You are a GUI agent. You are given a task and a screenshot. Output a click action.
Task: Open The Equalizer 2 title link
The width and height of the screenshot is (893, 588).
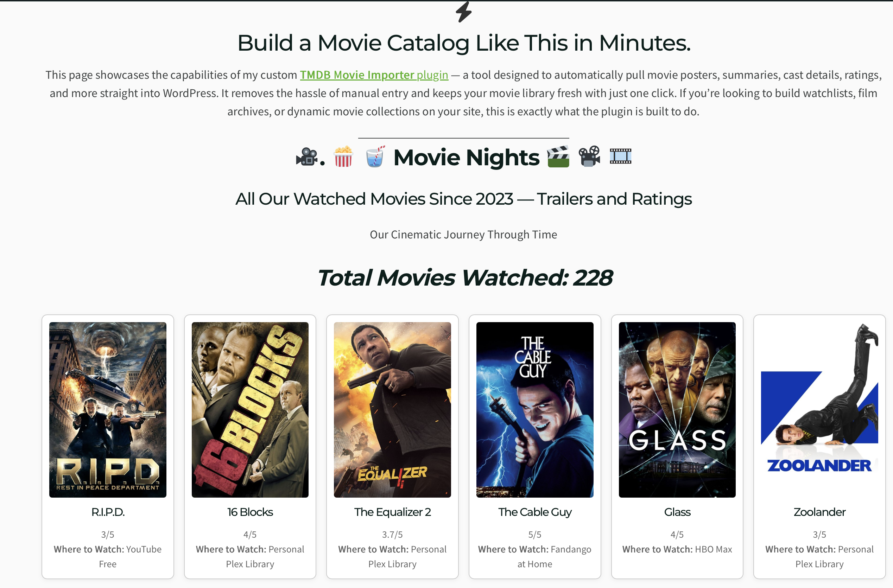click(x=392, y=512)
